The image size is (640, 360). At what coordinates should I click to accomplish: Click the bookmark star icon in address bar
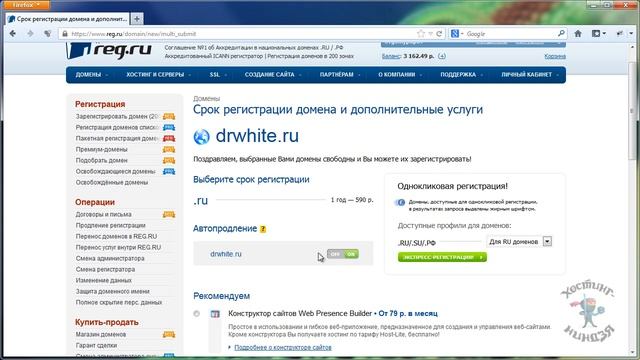pyautogui.click(x=421, y=34)
